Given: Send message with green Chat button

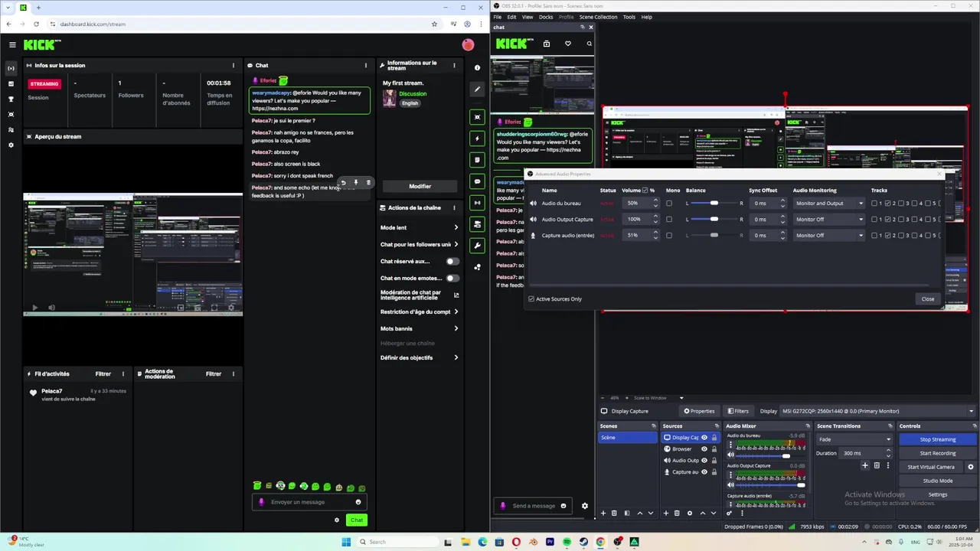Looking at the screenshot, I should click(357, 520).
